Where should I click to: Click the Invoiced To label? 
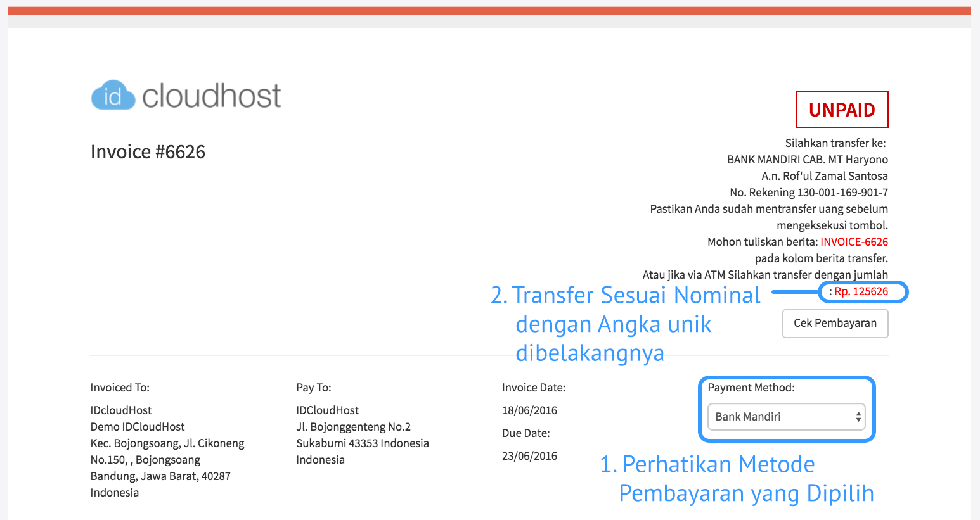click(120, 388)
